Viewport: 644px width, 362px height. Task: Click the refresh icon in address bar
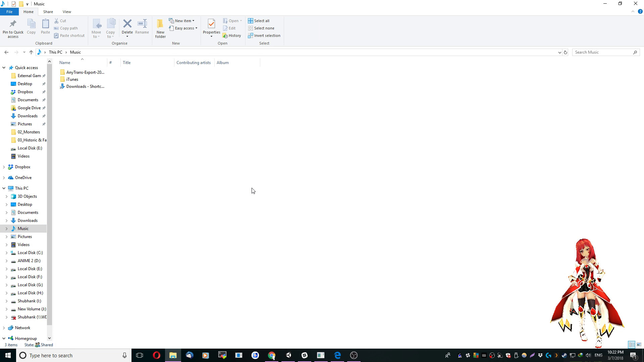[566, 52]
